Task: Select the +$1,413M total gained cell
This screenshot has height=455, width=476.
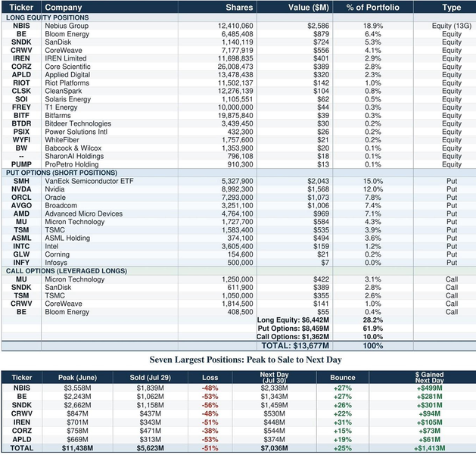Action: click(x=430, y=448)
